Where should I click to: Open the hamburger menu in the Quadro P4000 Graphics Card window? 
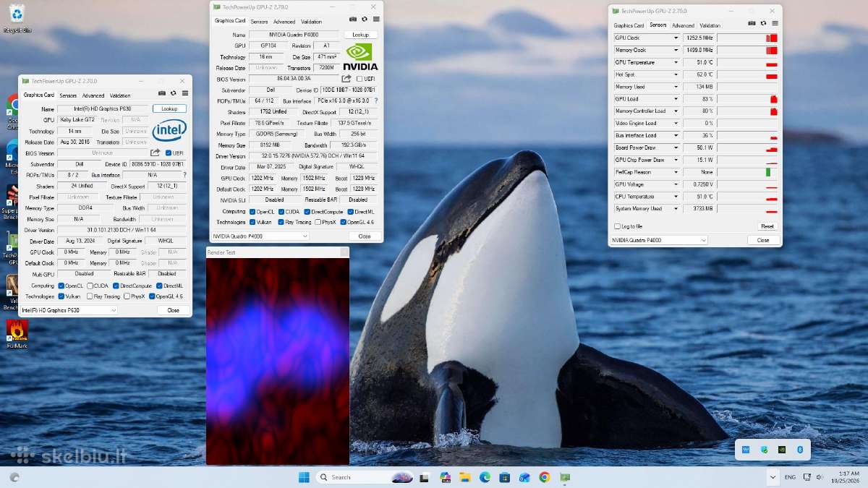(376, 20)
